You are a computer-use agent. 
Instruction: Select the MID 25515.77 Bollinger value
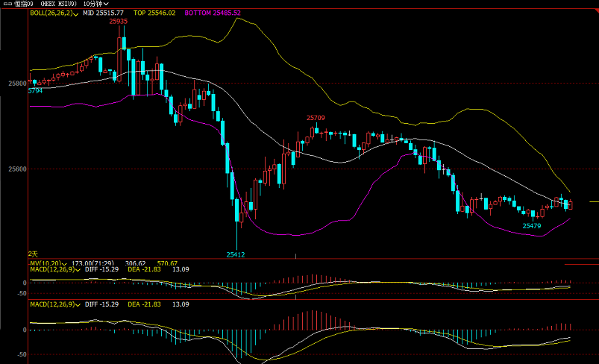pos(103,13)
